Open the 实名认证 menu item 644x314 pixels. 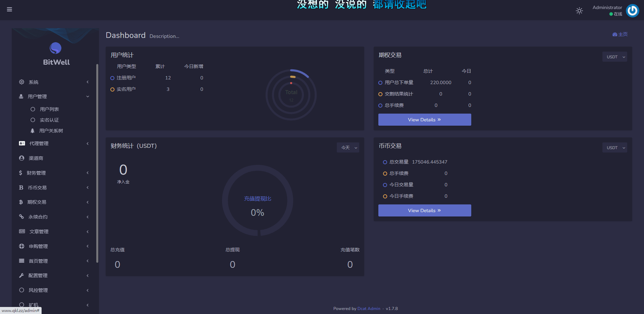point(49,120)
